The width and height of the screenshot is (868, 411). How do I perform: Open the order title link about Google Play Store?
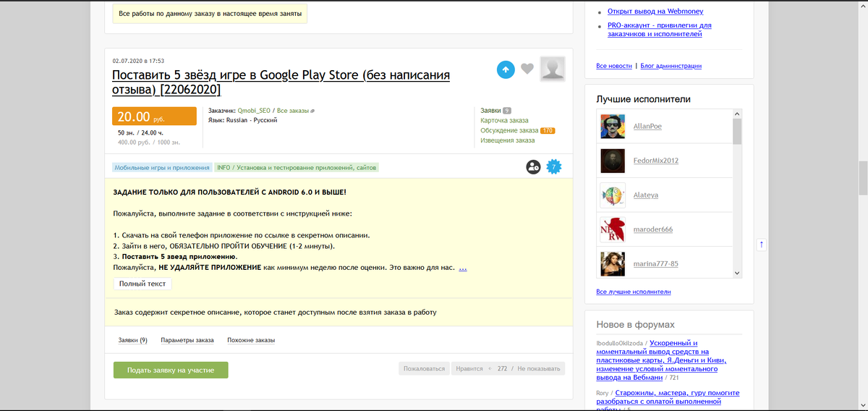pos(281,82)
